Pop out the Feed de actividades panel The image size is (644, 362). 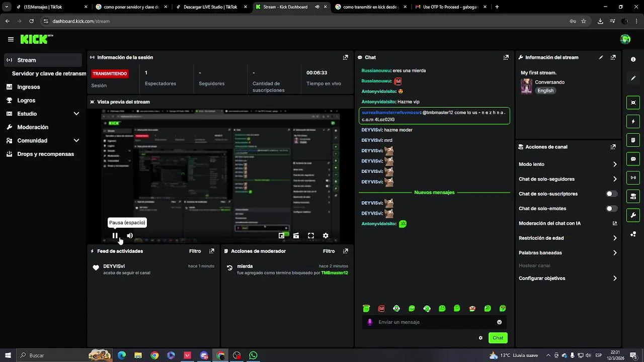pos(211,251)
